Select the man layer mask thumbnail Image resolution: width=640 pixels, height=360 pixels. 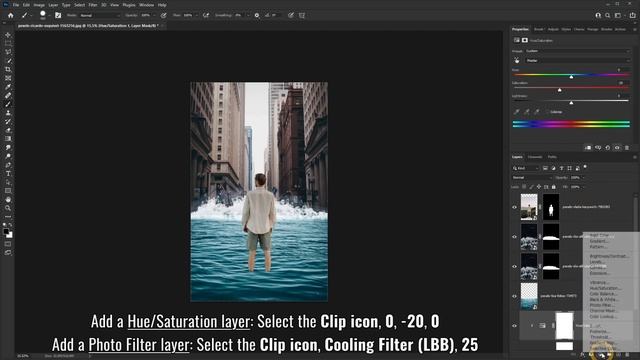(551, 207)
